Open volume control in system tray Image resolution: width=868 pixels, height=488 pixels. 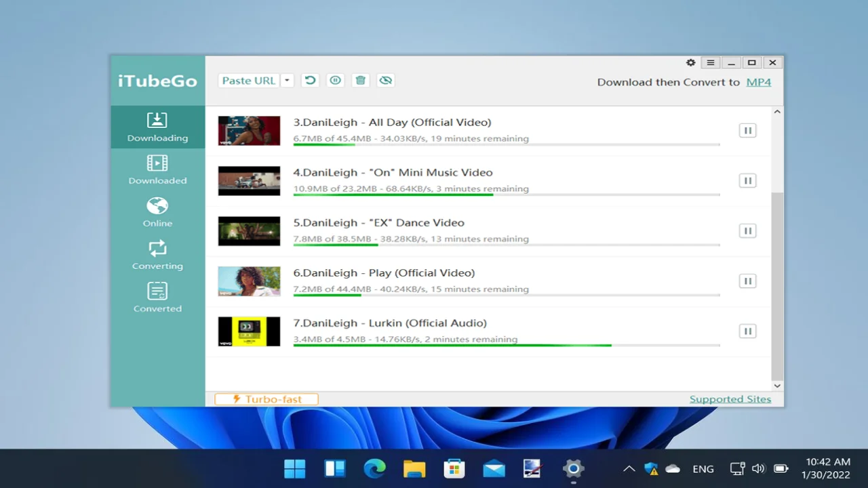click(x=759, y=468)
